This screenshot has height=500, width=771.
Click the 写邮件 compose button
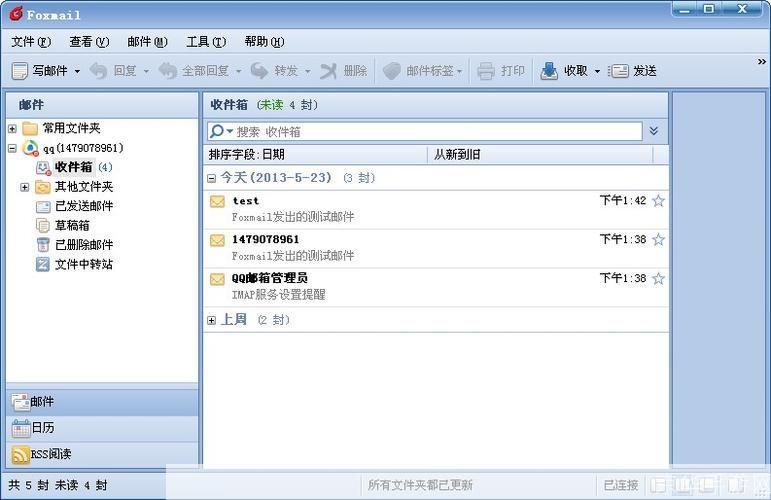(x=39, y=71)
